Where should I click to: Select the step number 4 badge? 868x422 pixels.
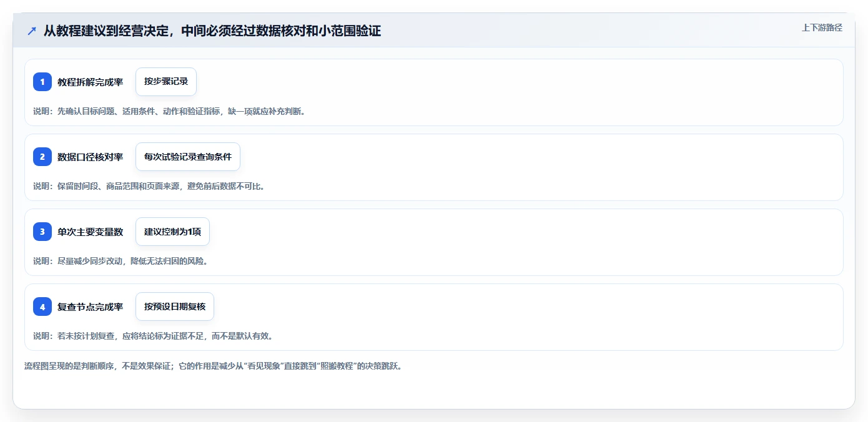(x=42, y=307)
